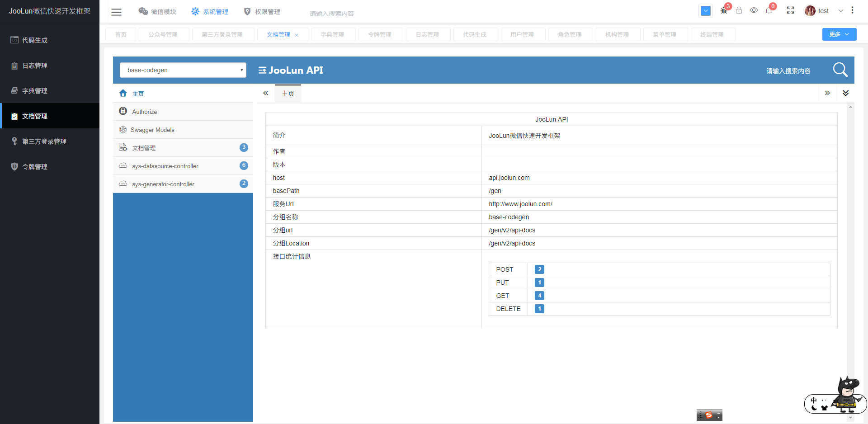This screenshot has width=868, height=424.
Task: Switch to the 用户管理 tab
Action: [522, 34]
